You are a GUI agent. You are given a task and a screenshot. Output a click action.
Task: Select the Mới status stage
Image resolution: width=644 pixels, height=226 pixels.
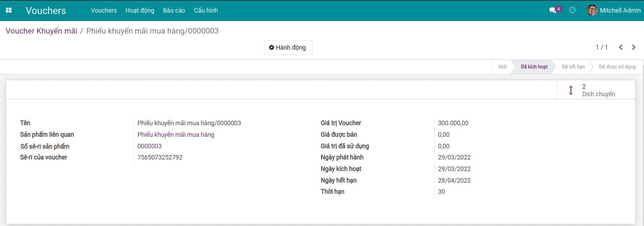coord(502,67)
